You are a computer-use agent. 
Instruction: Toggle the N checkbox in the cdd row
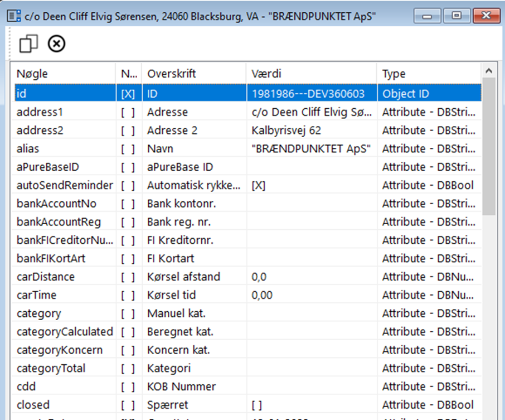[x=128, y=387]
